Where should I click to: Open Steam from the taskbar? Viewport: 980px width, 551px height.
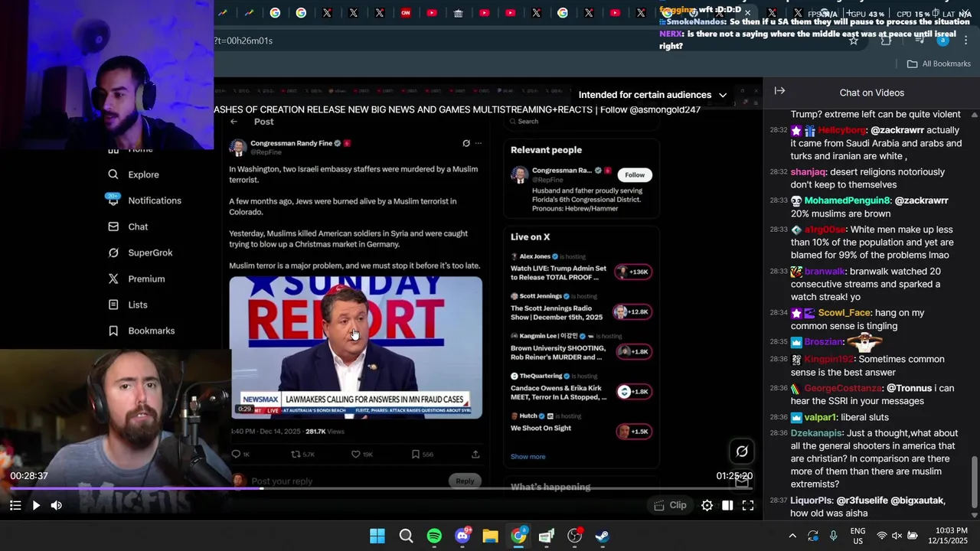[603, 536]
